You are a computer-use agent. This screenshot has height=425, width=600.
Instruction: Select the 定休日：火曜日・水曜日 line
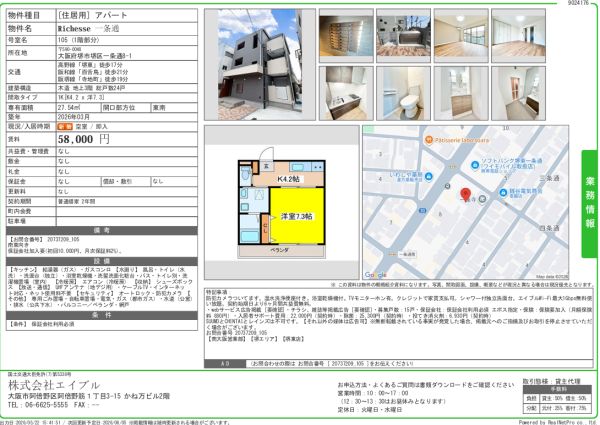370,409
